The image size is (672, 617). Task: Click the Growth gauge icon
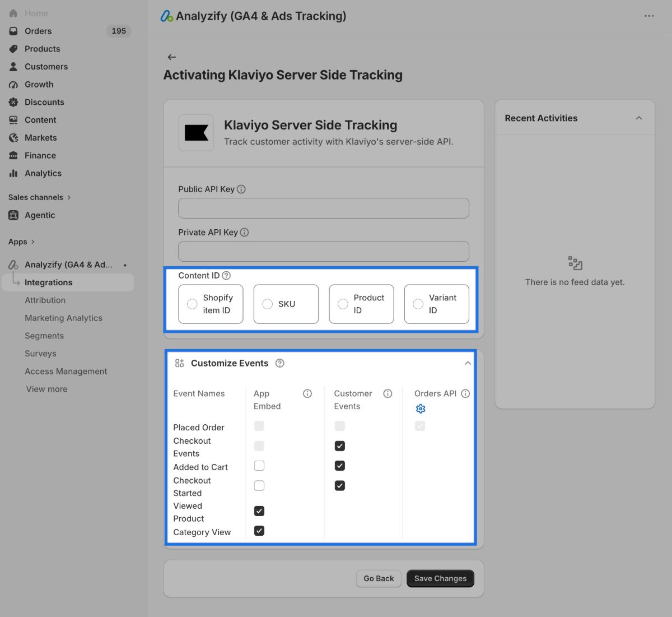click(13, 85)
